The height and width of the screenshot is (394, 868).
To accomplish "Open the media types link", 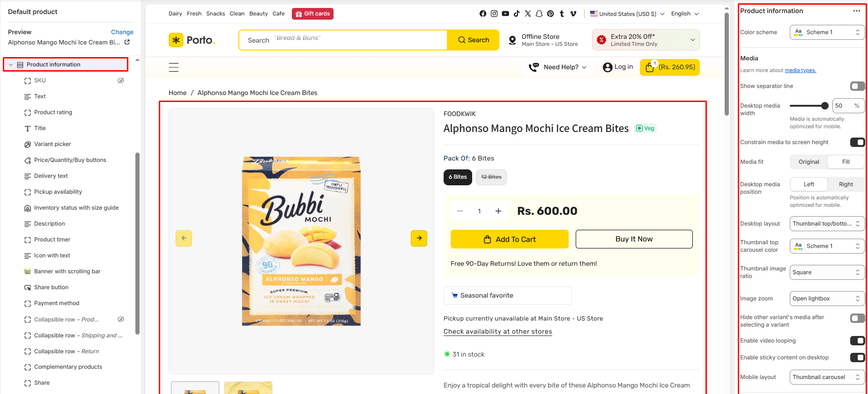I will (x=800, y=70).
